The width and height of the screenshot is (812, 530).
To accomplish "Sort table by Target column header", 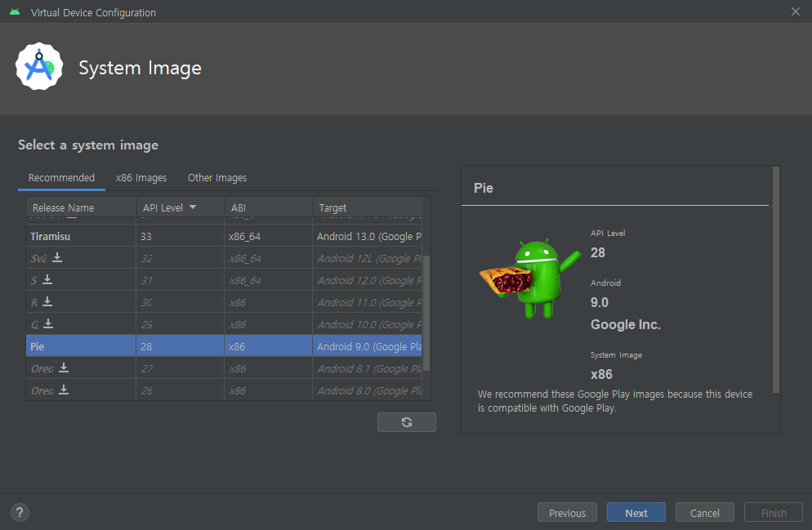I will click(368, 207).
